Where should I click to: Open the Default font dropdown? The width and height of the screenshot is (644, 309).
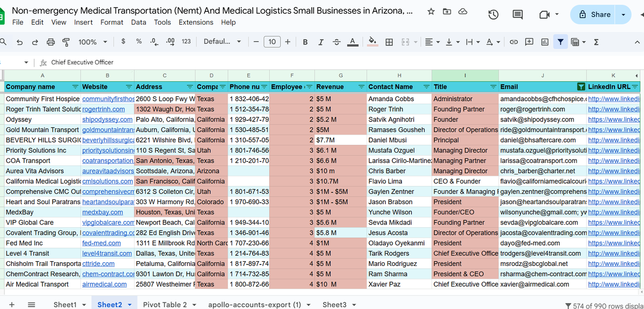tap(223, 42)
